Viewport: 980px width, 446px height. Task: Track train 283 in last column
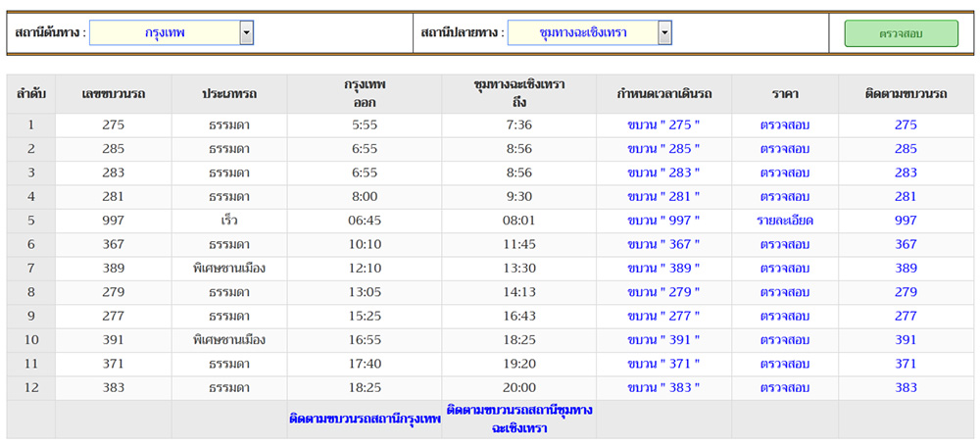pos(906,173)
